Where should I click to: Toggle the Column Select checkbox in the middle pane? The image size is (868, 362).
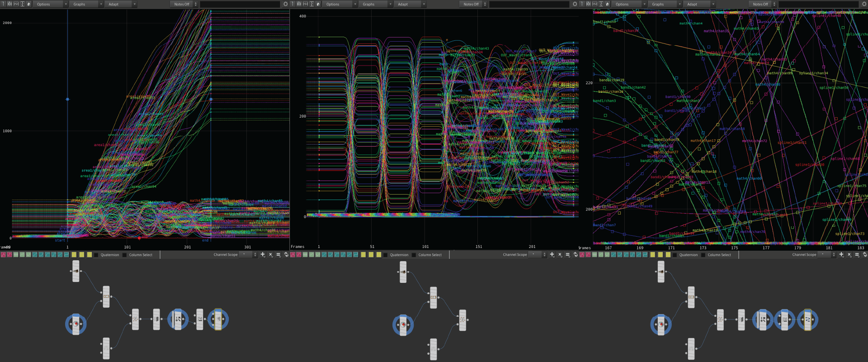tap(414, 255)
